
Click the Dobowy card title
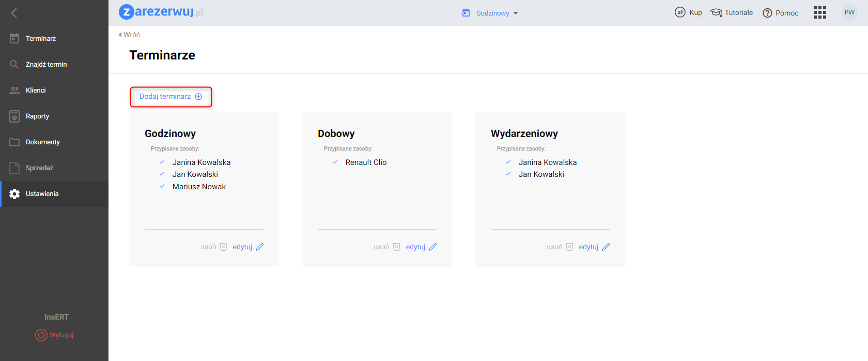(x=336, y=133)
